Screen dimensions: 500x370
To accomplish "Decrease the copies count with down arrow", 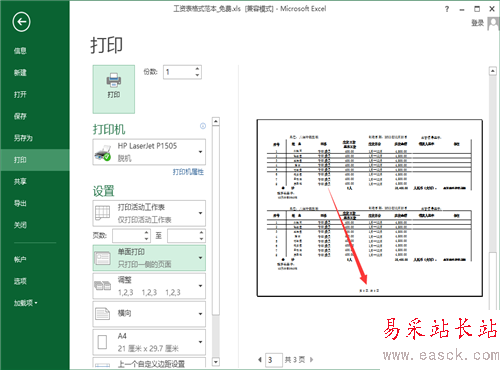I will pyautogui.click(x=197, y=75).
